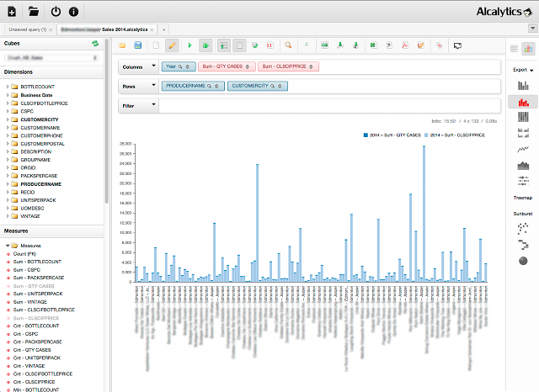
Task: Open a new tab with plus button
Action: (163, 29)
